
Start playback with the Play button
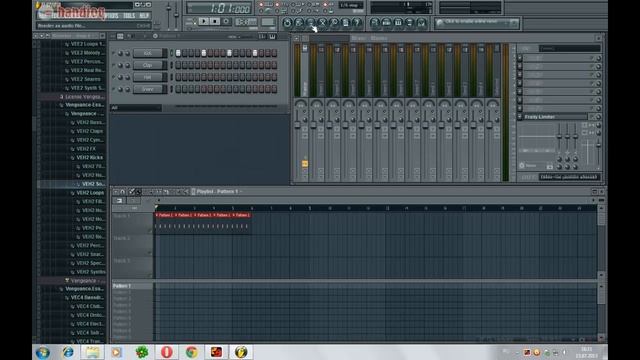(x=204, y=22)
